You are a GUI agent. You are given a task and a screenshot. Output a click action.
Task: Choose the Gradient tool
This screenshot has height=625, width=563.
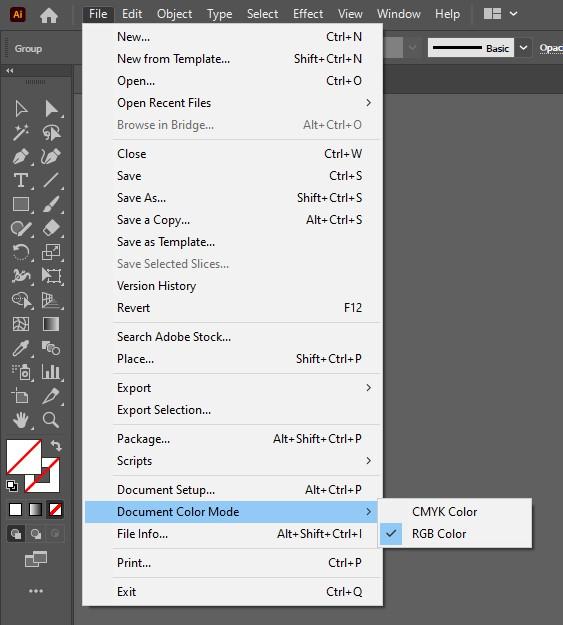point(51,324)
